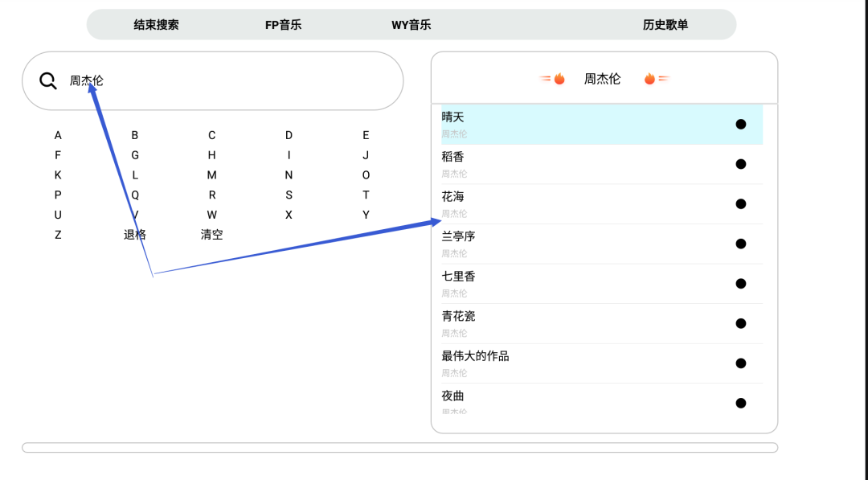Image resolution: width=868 pixels, height=480 pixels.
Task: Click the magnifier search icon
Action: tap(48, 81)
